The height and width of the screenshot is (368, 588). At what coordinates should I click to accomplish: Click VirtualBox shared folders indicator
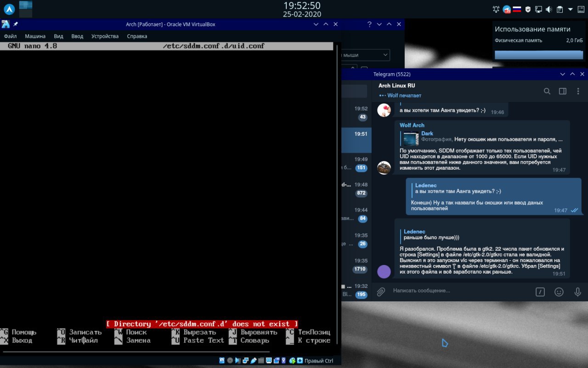tap(261, 361)
